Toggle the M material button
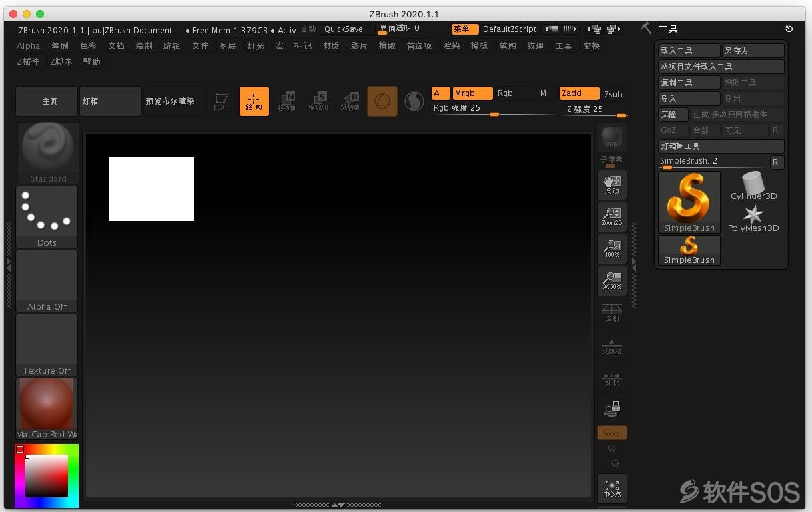Screen dimensions: 812x512 pyautogui.click(x=544, y=93)
